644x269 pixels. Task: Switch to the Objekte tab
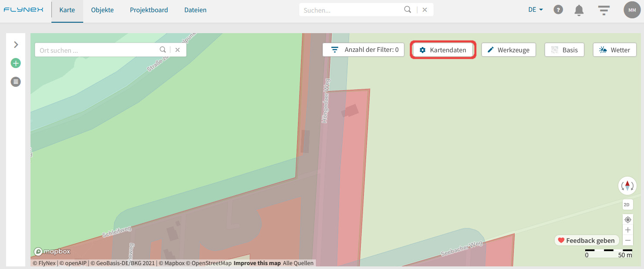pyautogui.click(x=102, y=10)
